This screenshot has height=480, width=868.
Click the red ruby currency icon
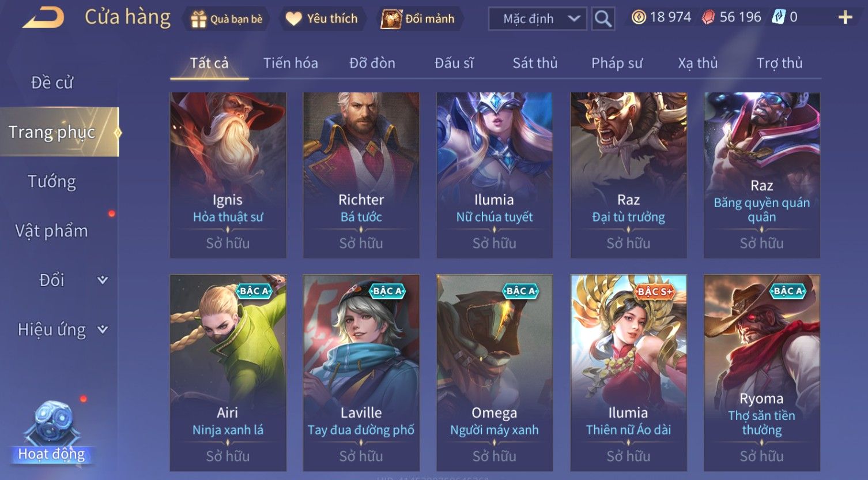(x=708, y=18)
